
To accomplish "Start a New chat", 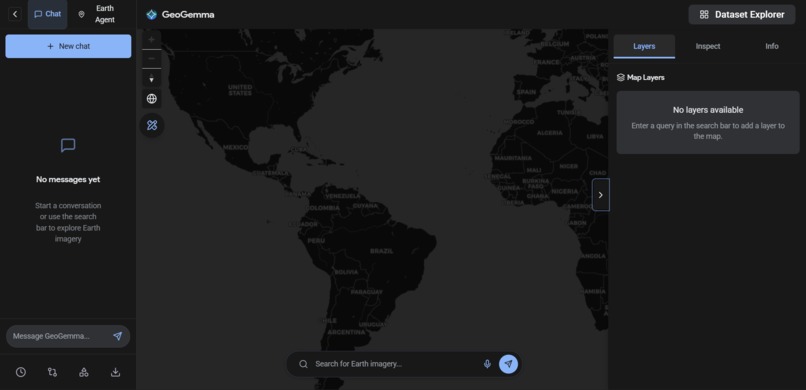I will (68, 46).
